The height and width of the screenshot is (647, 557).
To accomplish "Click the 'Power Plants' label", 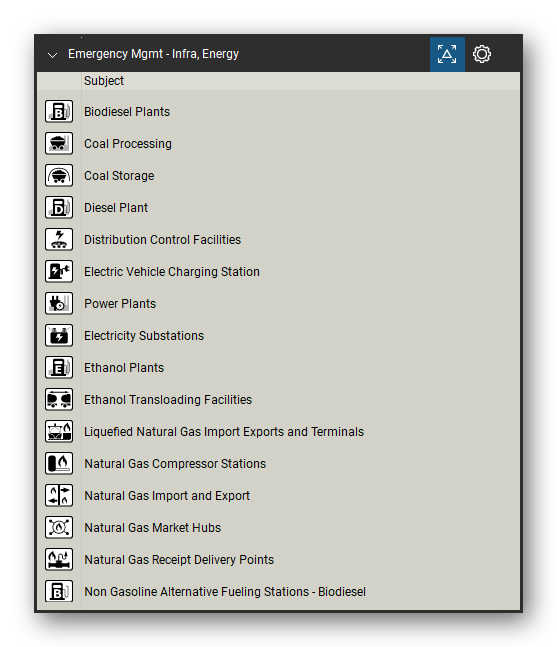I will [120, 304].
